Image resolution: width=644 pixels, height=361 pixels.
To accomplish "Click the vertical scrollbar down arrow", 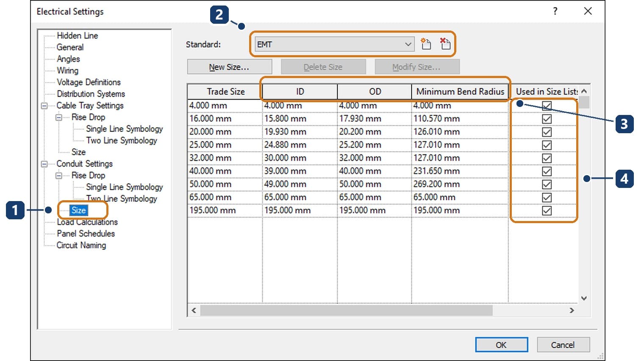I will pos(584,298).
